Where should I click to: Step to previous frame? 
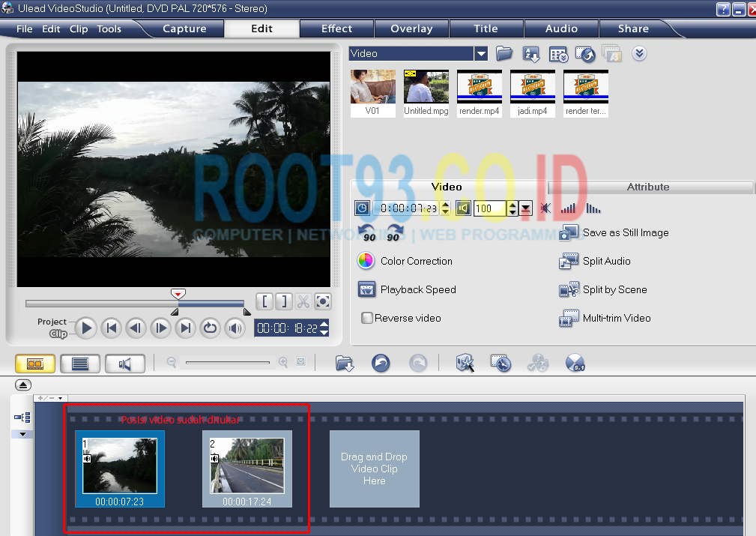(x=136, y=328)
